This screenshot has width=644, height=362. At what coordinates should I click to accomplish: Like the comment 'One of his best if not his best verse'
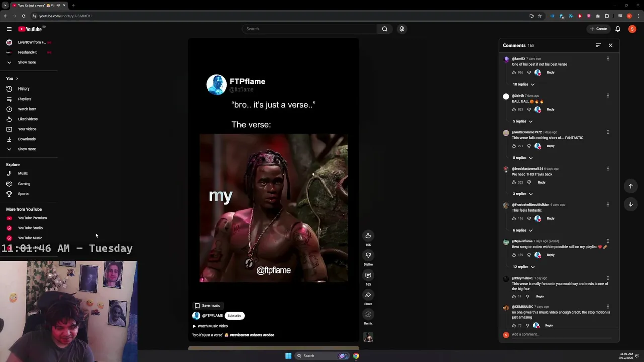(514, 73)
